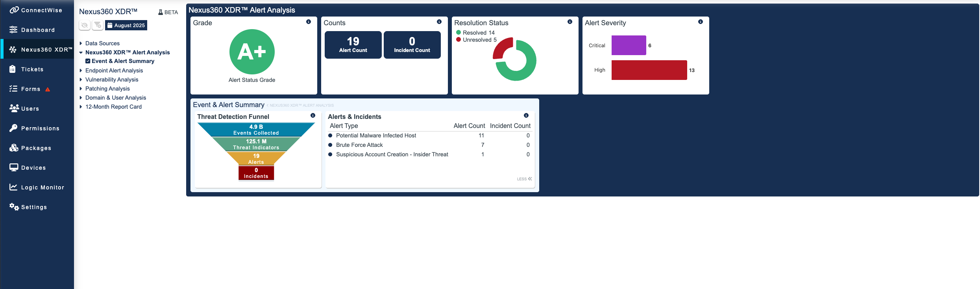This screenshot has height=289, width=980.
Task: Click the yellow Alerts funnel tier
Action: point(256,159)
